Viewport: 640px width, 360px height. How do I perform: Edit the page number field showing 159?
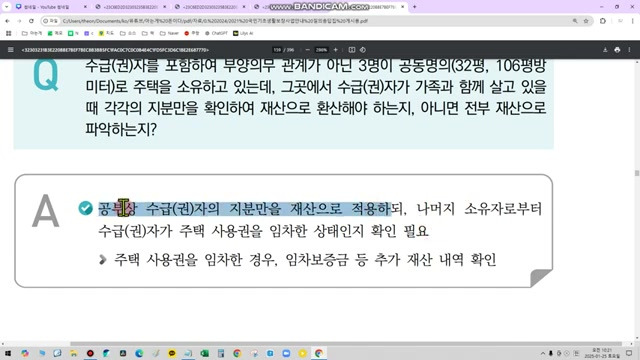[x=277, y=50]
